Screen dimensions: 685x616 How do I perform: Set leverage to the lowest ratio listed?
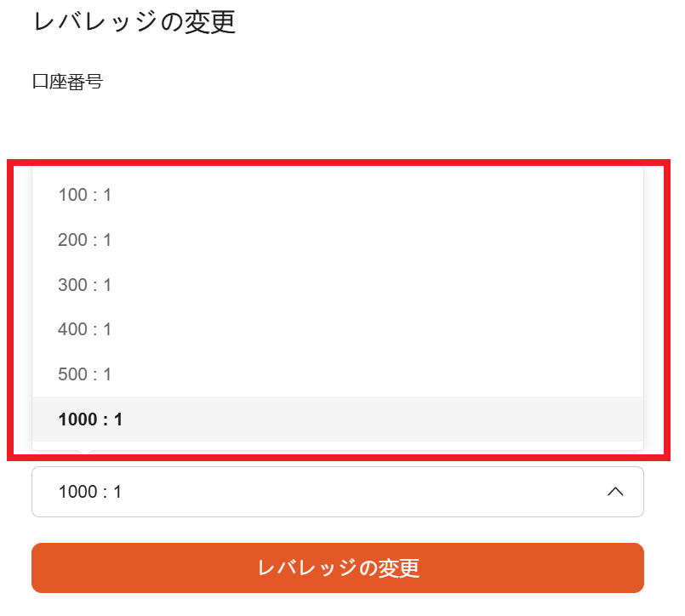(x=85, y=196)
